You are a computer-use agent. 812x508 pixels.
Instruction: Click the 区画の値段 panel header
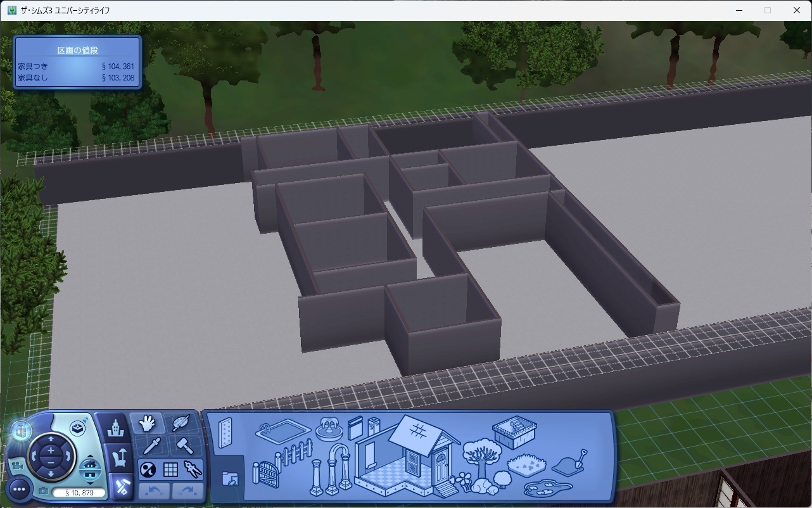point(78,50)
